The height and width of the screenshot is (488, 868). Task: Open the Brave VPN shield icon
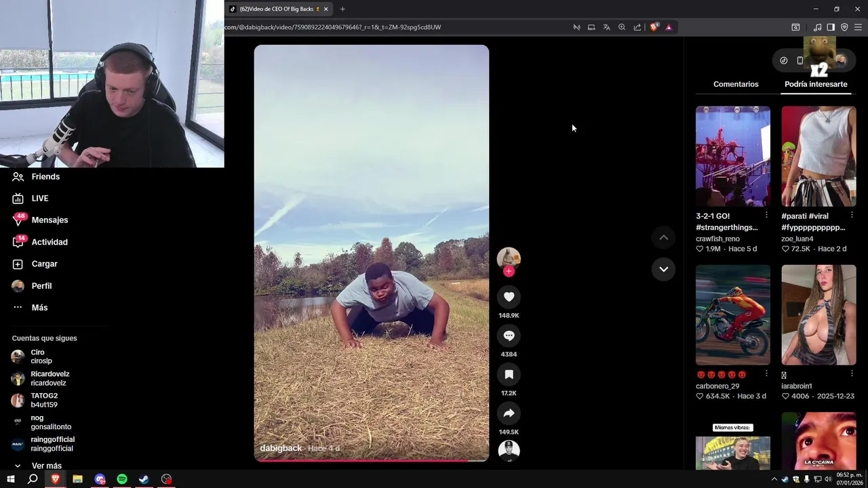coord(844,27)
